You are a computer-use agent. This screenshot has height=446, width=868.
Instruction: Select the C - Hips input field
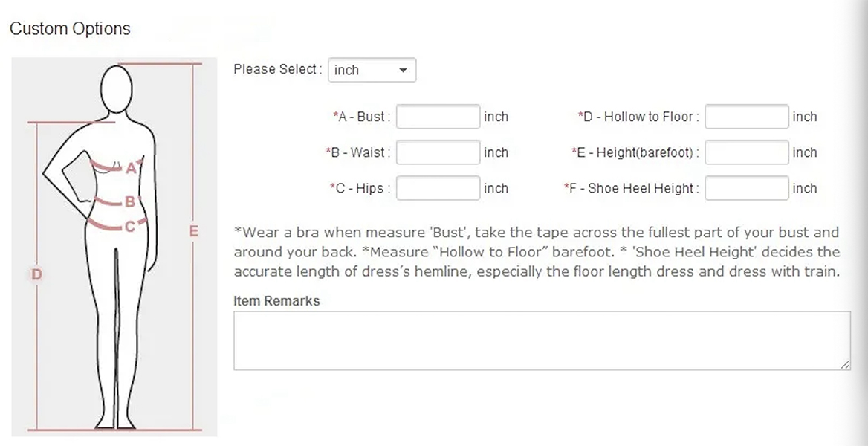tap(438, 188)
